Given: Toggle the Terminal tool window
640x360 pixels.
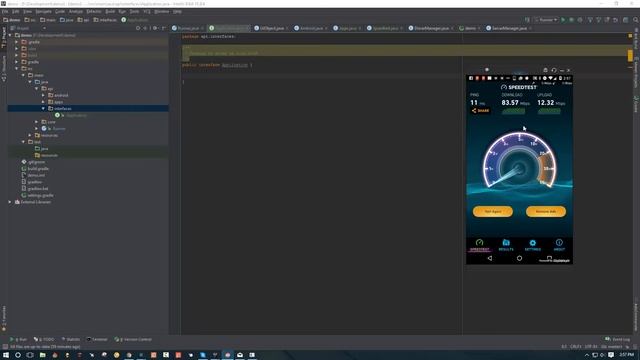Looking at the screenshot, I should (x=97, y=339).
